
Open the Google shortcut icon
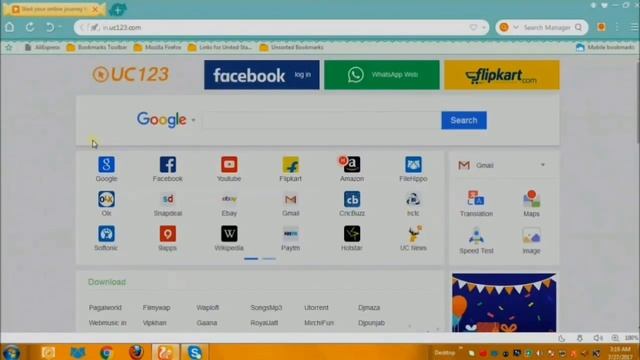pyautogui.click(x=106, y=164)
